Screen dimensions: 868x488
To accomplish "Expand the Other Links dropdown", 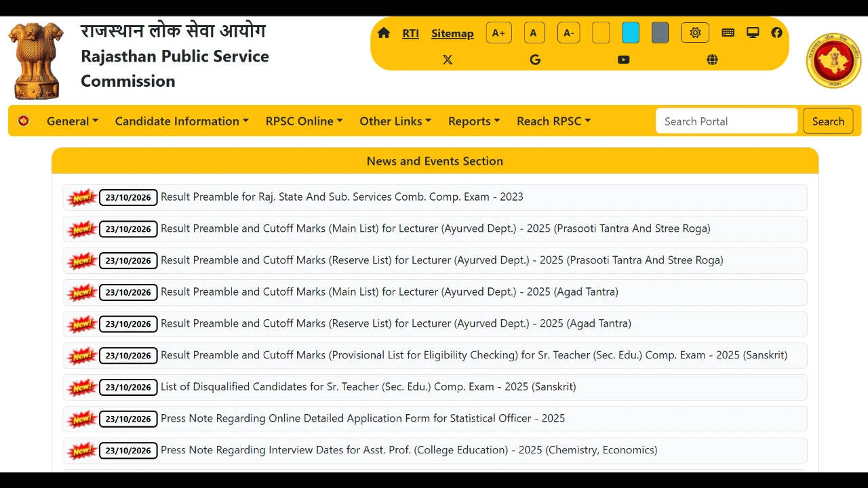I will [395, 121].
